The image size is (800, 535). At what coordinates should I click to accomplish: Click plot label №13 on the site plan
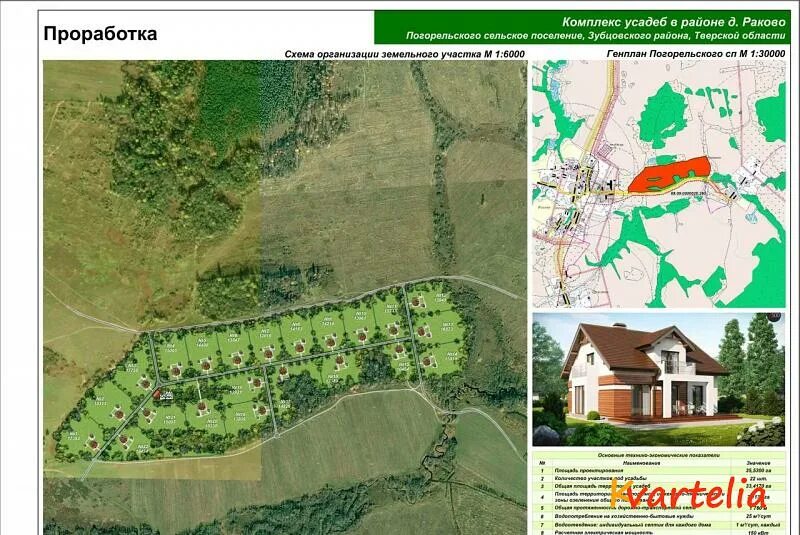448,327
